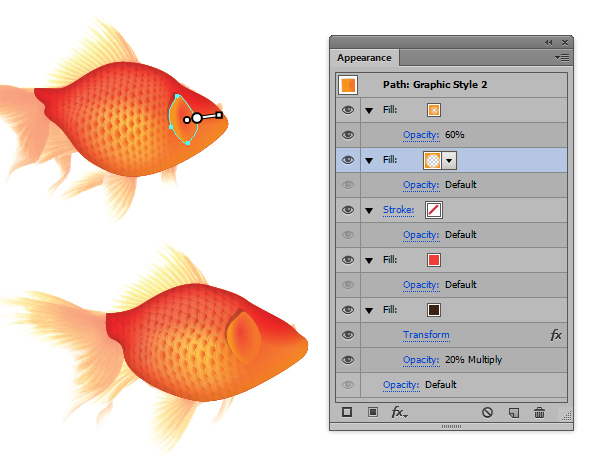This screenshot has height=469, width=600.
Task: Click the Delete Selected Item trash icon
Action: click(x=540, y=411)
